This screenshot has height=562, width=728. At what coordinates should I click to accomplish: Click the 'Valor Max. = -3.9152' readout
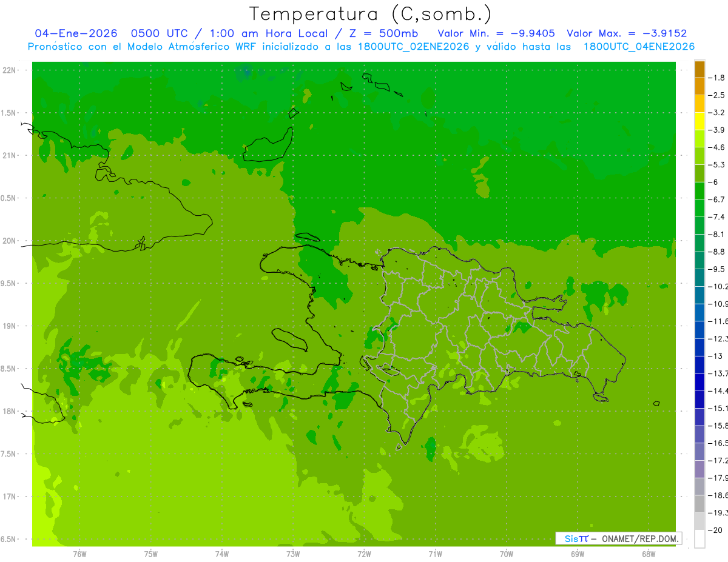[627, 34]
